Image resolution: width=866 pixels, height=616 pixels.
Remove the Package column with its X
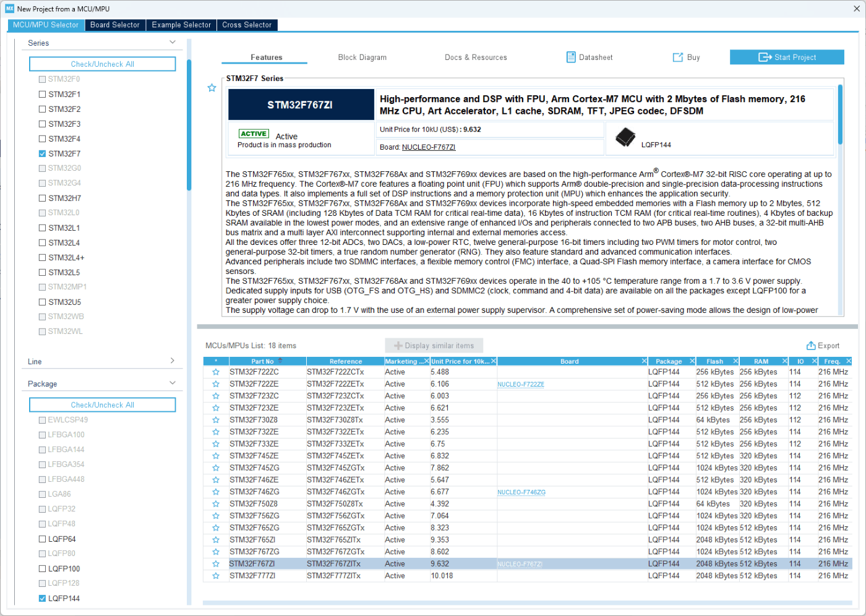pos(692,361)
